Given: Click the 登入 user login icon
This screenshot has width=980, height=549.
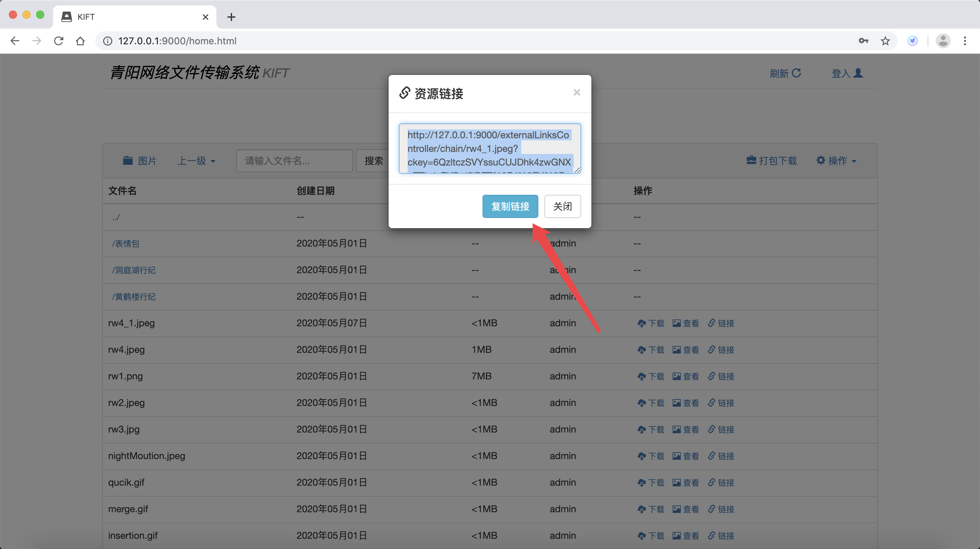Looking at the screenshot, I should 858,73.
